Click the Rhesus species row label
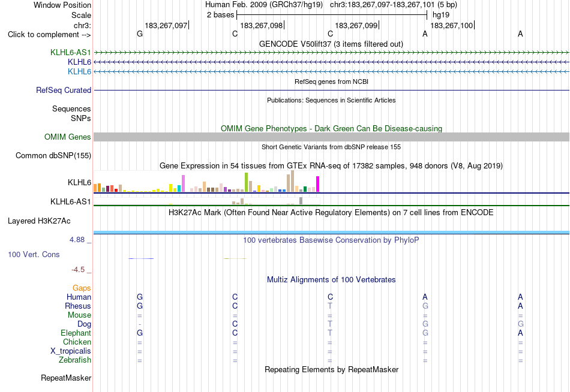 pos(78,306)
